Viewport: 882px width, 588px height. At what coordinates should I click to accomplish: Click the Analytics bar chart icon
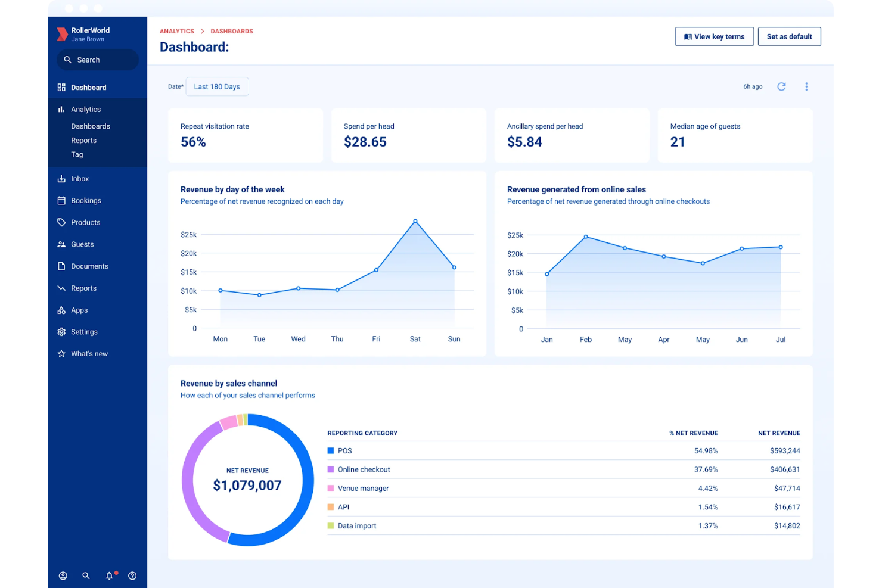tap(61, 110)
